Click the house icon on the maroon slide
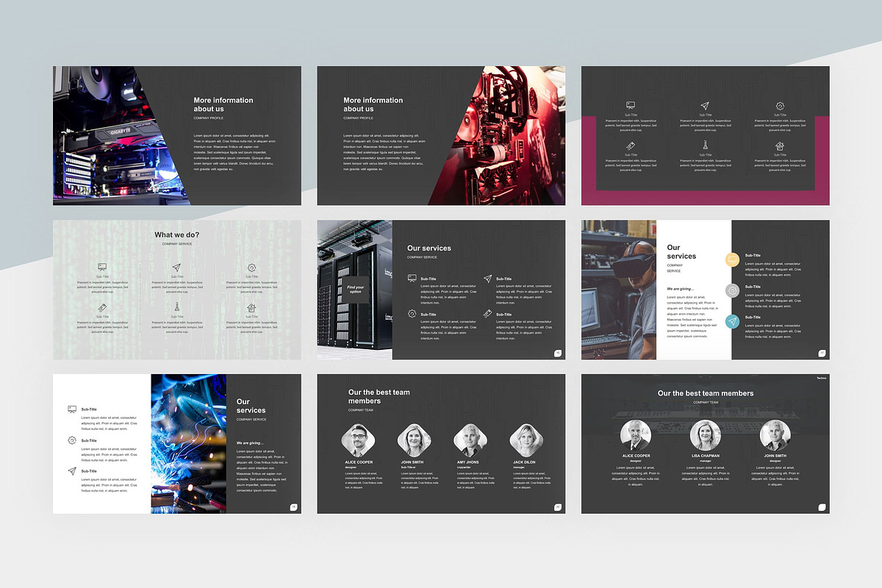The image size is (882, 588). tap(780, 146)
